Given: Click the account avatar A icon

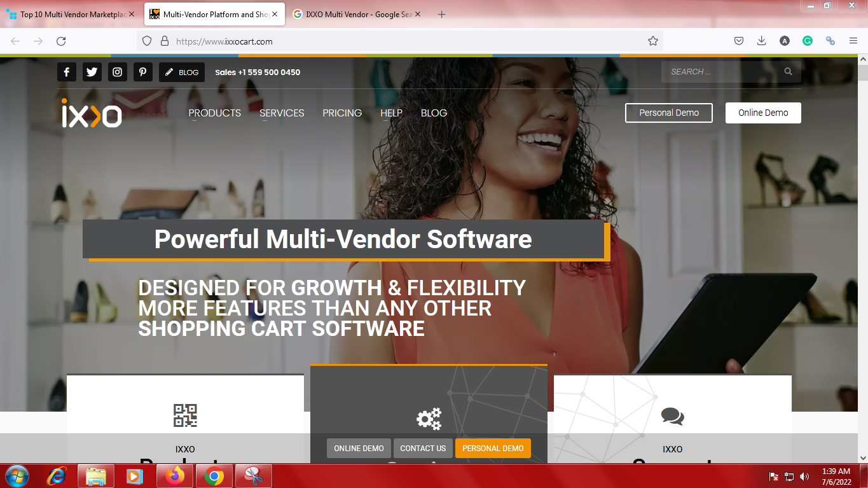Looking at the screenshot, I should [785, 41].
